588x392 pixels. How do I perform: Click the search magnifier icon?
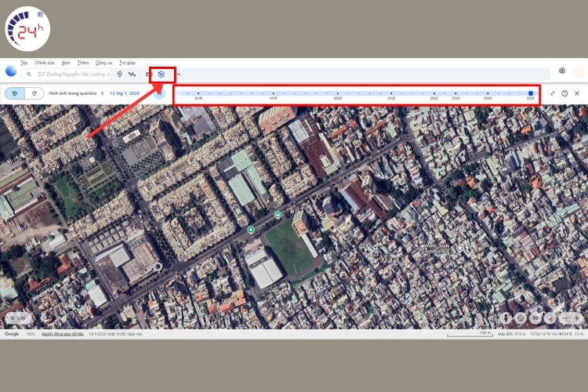click(x=29, y=74)
